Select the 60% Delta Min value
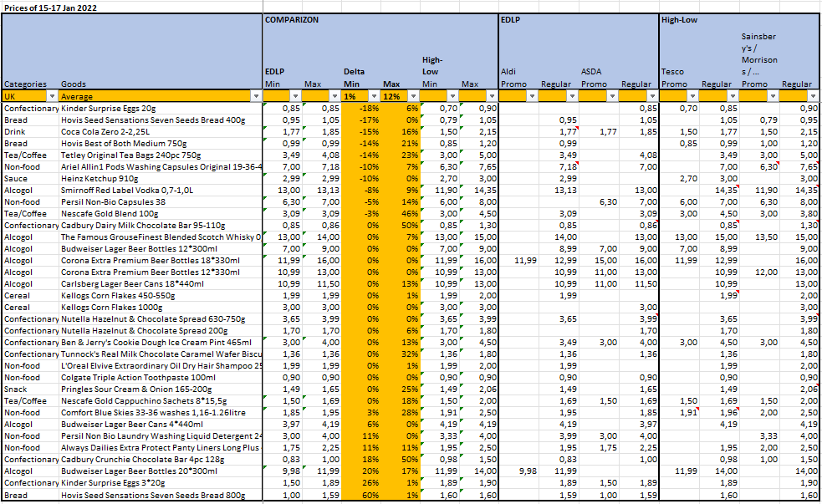Screen dimensions: 822x504 (370, 496)
